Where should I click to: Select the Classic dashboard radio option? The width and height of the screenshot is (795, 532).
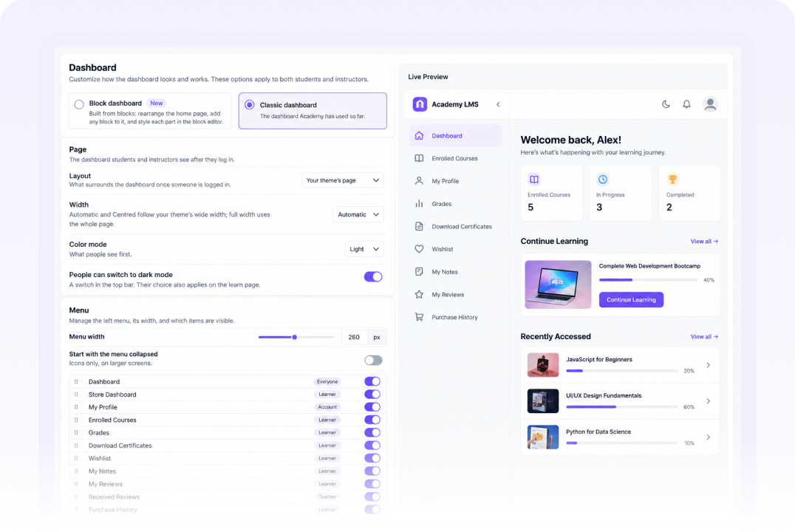[250, 105]
